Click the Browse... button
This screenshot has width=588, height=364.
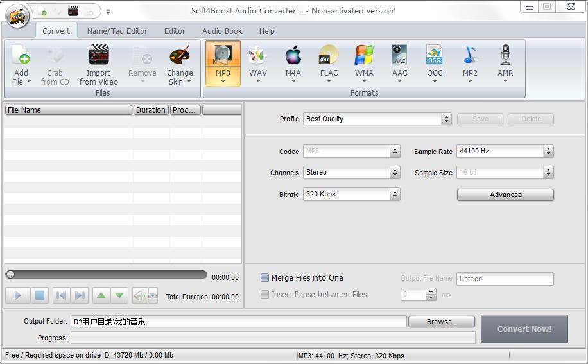[x=442, y=322]
